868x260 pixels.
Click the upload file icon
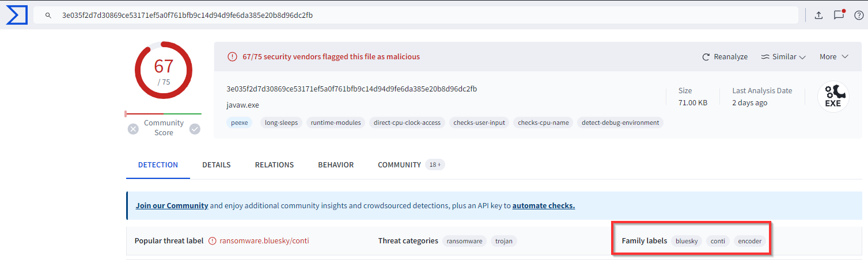click(x=818, y=16)
